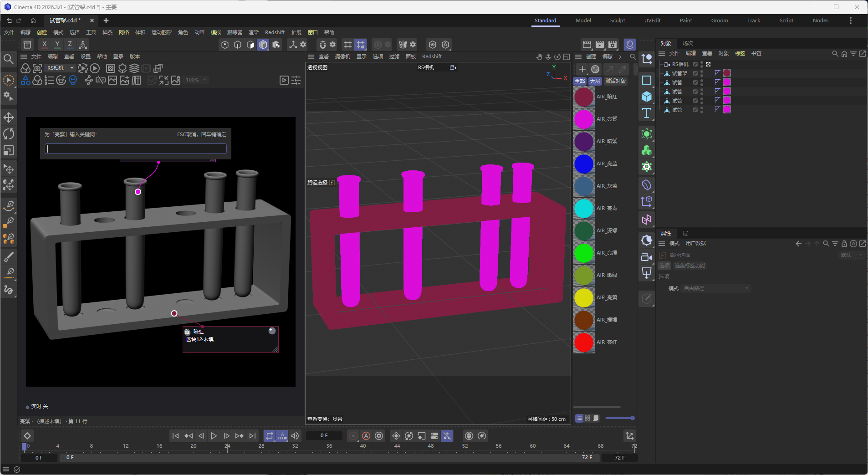This screenshot has height=475, width=868.
Task: Toggle timeline sound playback icon
Action: [295, 436]
